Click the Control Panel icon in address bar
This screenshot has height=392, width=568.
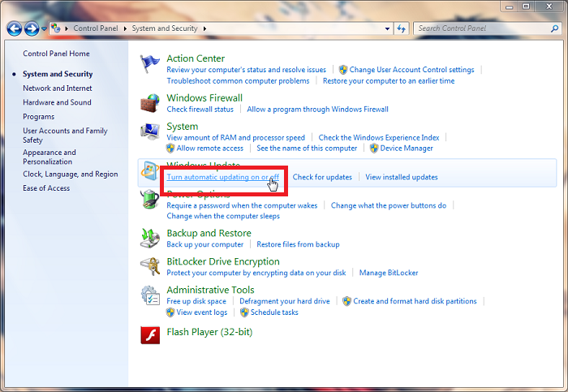pyautogui.click(x=55, y=28)
